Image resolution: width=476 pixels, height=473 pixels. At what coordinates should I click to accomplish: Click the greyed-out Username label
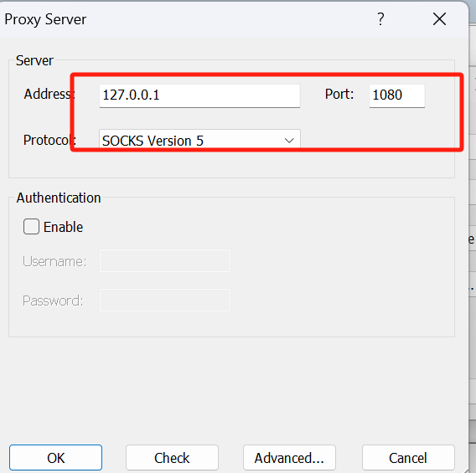pos(54,261)
